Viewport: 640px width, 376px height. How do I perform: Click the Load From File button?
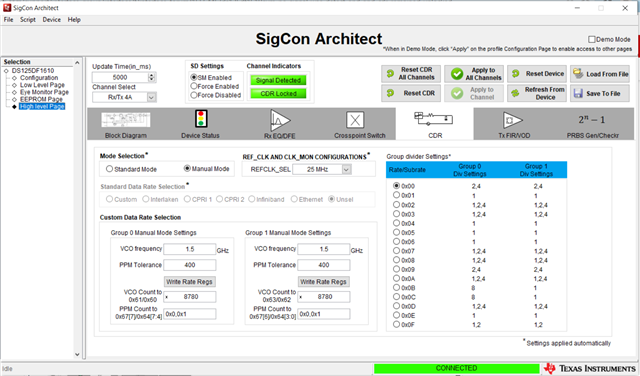[x=600, y=74]
